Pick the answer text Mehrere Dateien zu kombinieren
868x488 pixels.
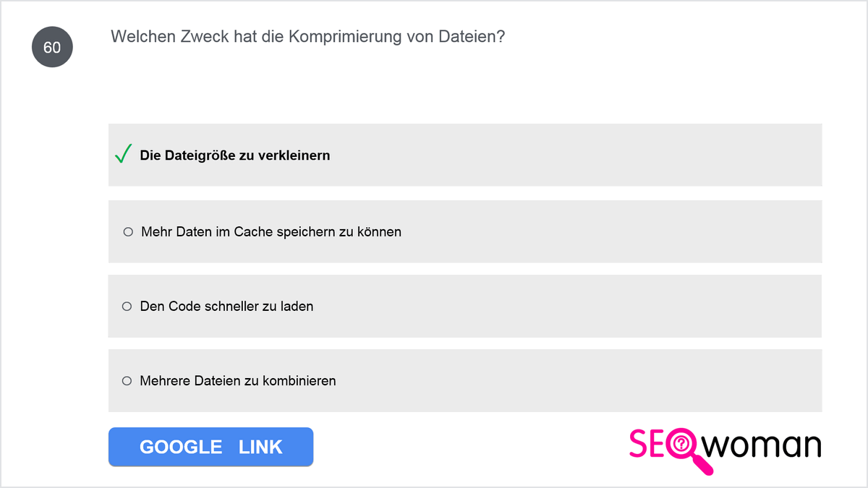(x=238, y=381)
